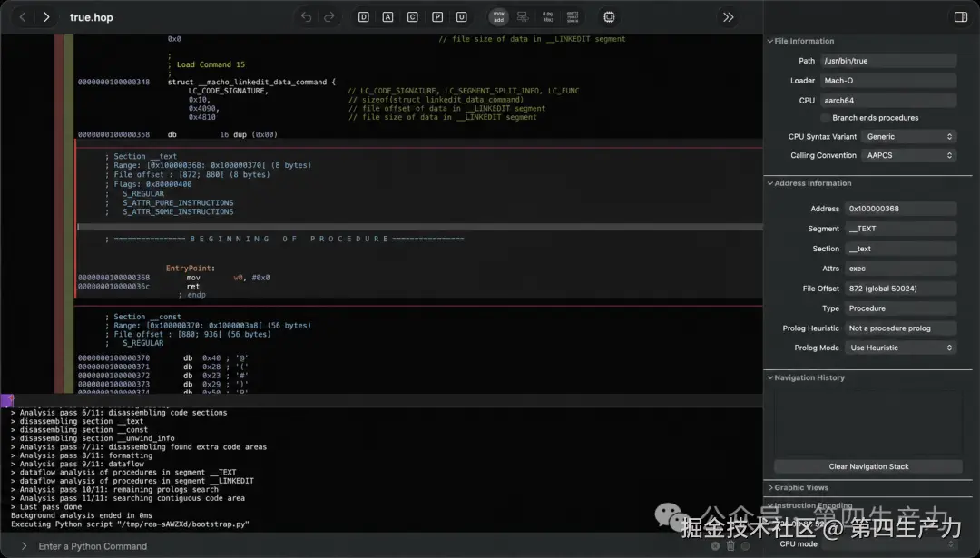Click the File Offset field

click(900, 289)
